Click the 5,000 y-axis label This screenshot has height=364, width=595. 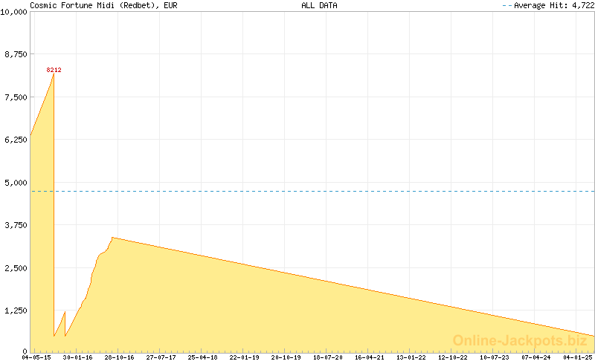coord(16,183)
